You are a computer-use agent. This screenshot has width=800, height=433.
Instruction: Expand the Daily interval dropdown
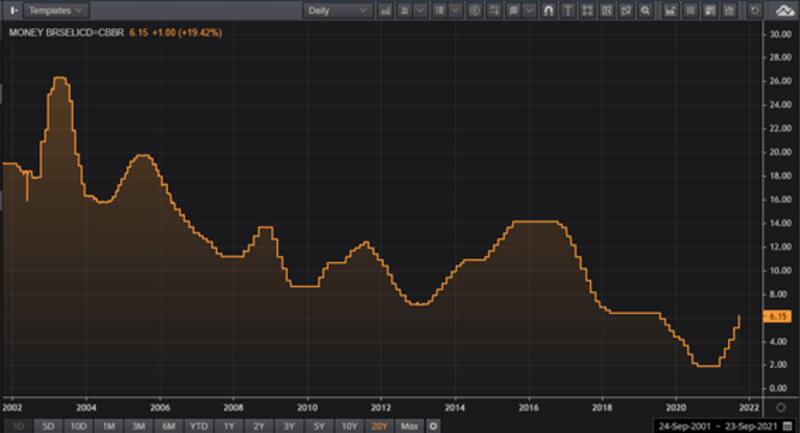[x=337, y=10]
